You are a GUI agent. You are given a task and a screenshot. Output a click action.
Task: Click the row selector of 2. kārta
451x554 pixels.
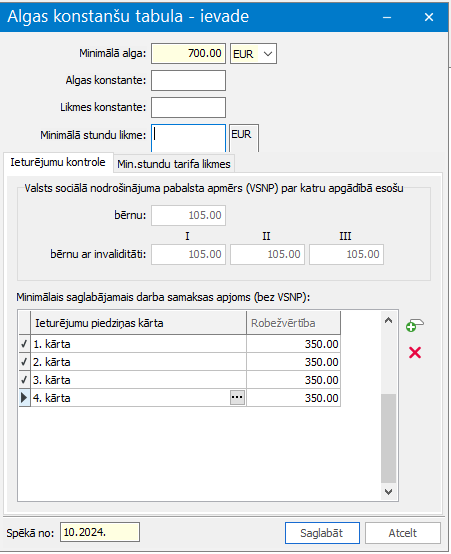24,362
